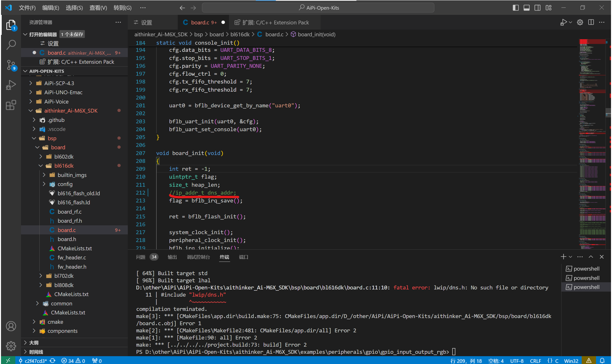Open terminal panel more actions ellipsis
613x364 pixels.
(x=580, y=257)
